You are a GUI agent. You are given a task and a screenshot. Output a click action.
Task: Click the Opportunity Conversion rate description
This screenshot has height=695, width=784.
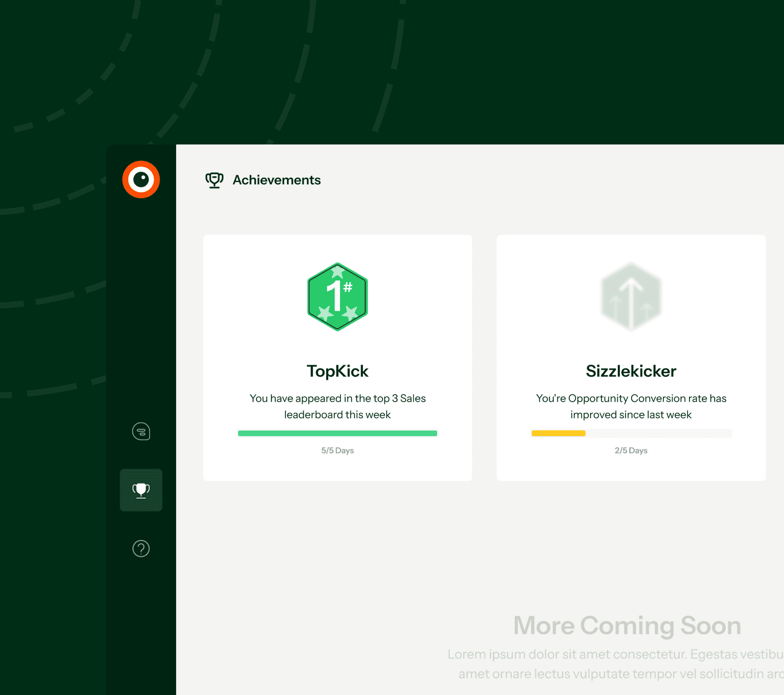[x=631, y=406]
